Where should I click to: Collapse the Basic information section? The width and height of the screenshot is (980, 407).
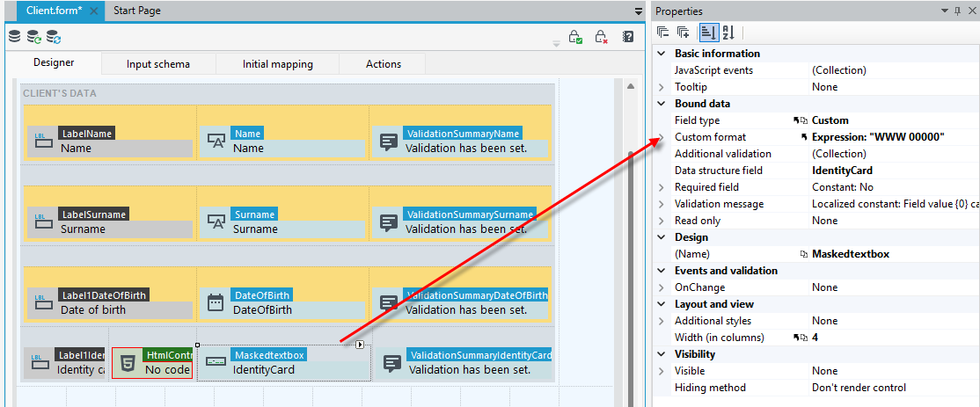click(662, 54)
